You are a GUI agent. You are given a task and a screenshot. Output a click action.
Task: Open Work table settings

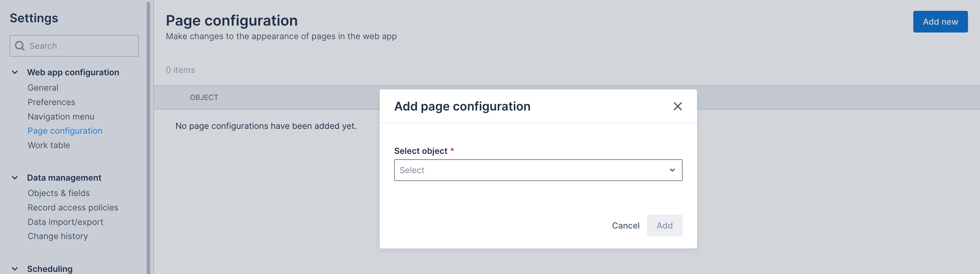coord(49,145)
